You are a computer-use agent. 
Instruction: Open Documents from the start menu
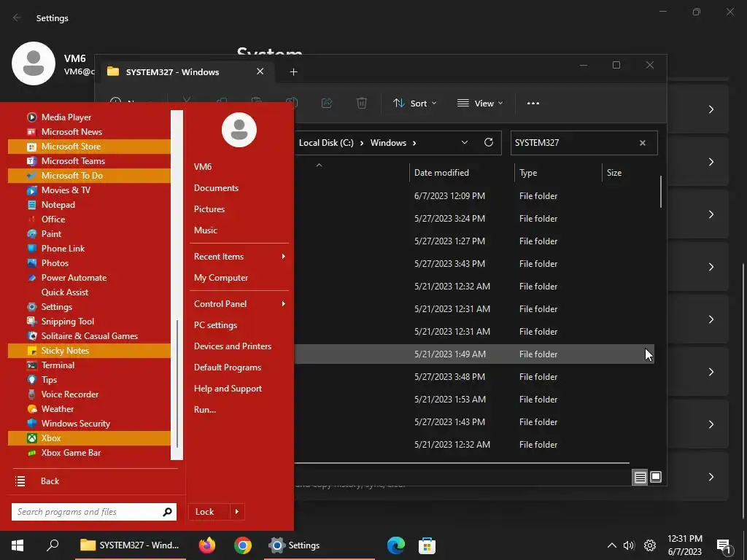216,187
